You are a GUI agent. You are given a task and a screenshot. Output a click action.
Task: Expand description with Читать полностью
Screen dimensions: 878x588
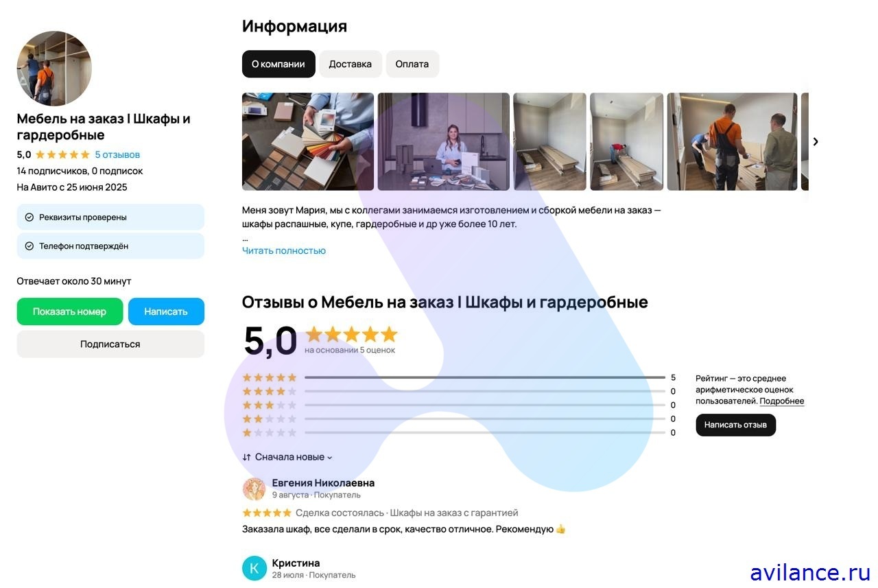(x=284, y=251)
